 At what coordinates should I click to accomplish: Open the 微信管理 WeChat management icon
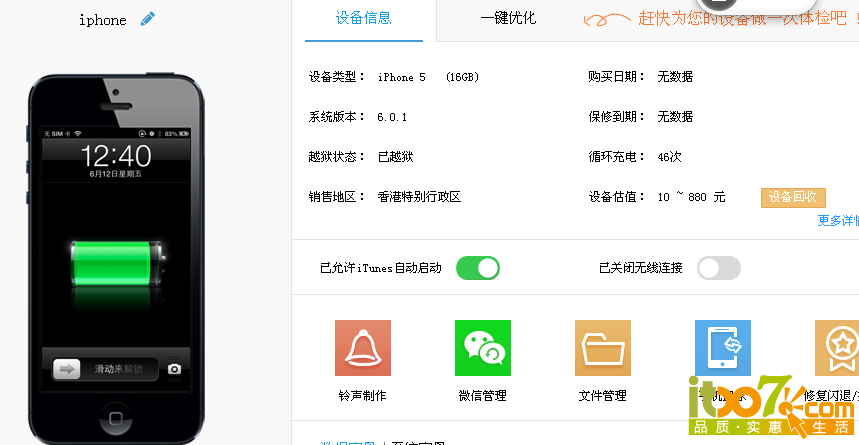coord(483,348)
